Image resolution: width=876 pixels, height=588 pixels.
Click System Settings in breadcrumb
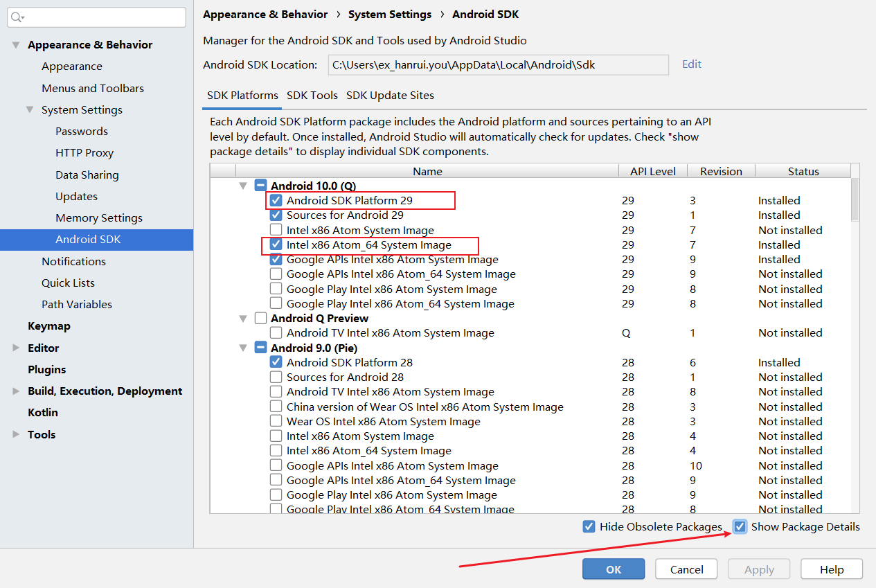(390, 15)
